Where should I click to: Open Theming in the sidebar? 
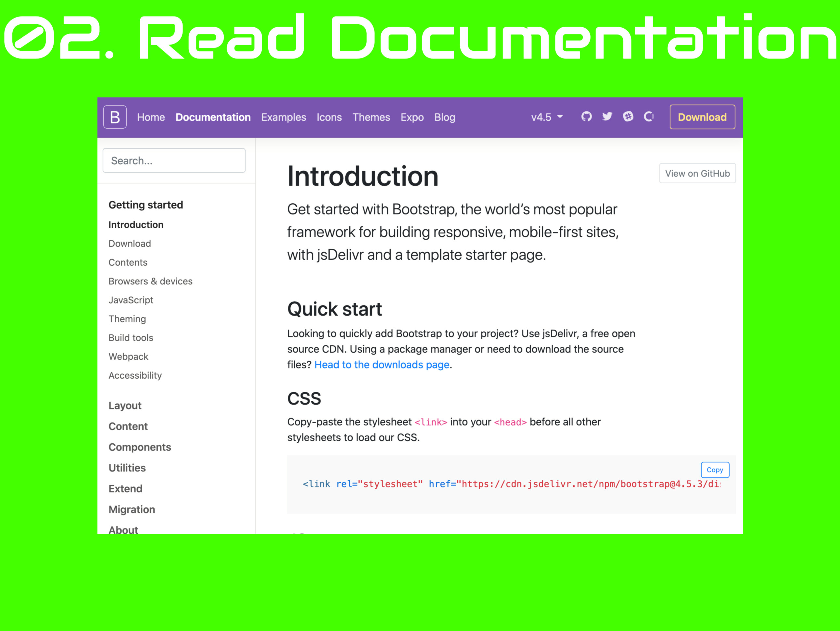pos(127,319)
